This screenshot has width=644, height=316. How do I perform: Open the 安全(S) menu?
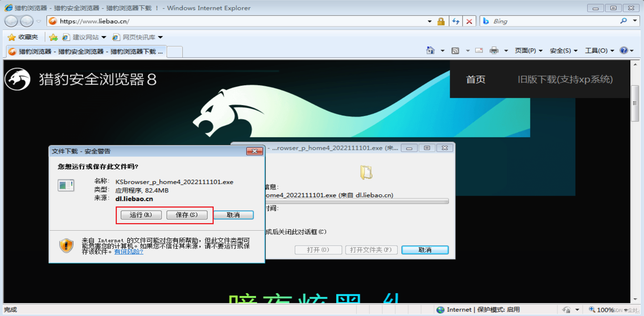563,51
